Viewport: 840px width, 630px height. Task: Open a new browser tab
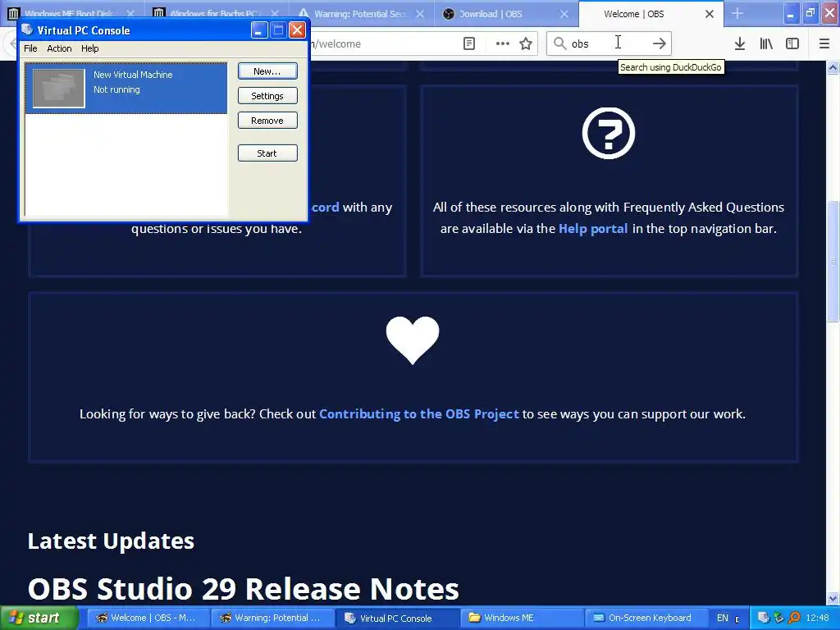(x=737, y=13)
